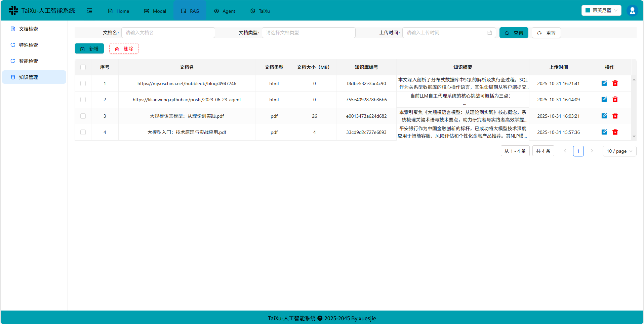Click the 大模型入门：技术原理与实战应用.pdf cell
This screenshot has height=324, width=644.
[x=187, y=132]
